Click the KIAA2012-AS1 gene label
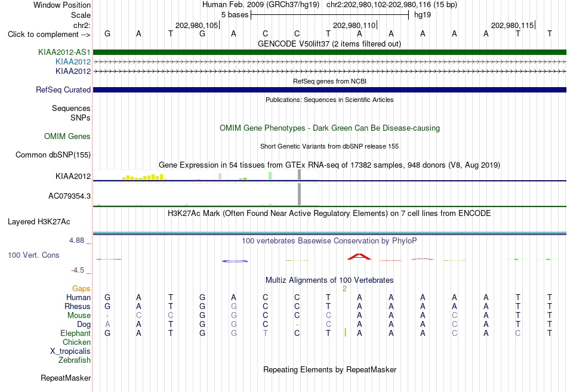Screen dimensions: 567x392 (x=64, y=52)
